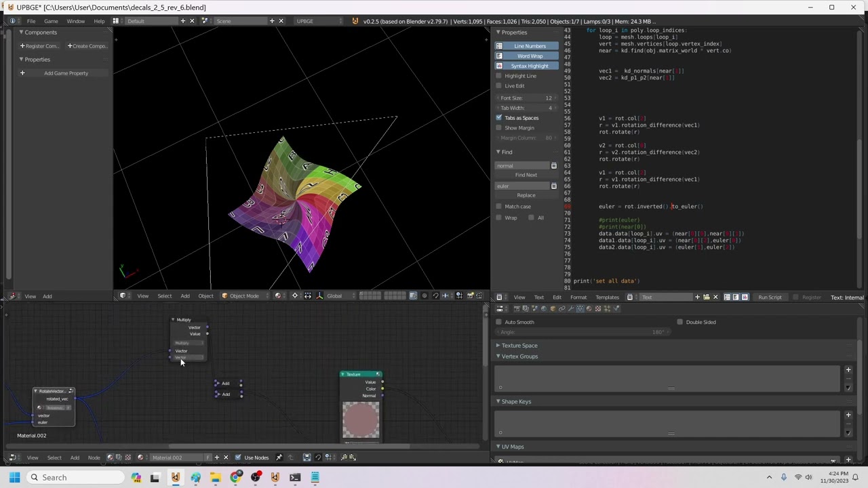Viewport: 868px width, 488px height.
Task: Open the File menu
Action: click(x=31, y=21)
